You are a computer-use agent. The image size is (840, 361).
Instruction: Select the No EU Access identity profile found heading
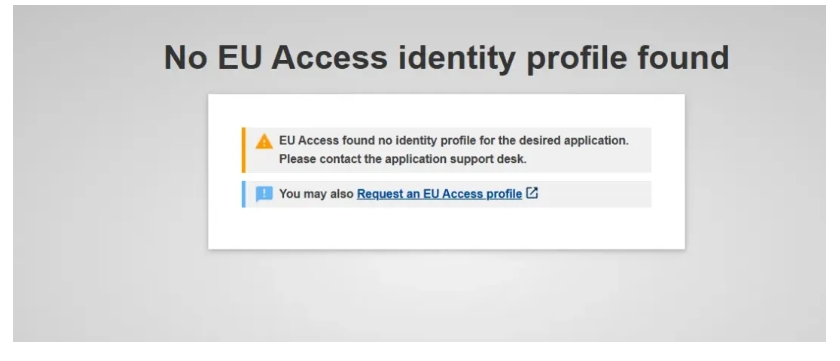click(446, 57)
